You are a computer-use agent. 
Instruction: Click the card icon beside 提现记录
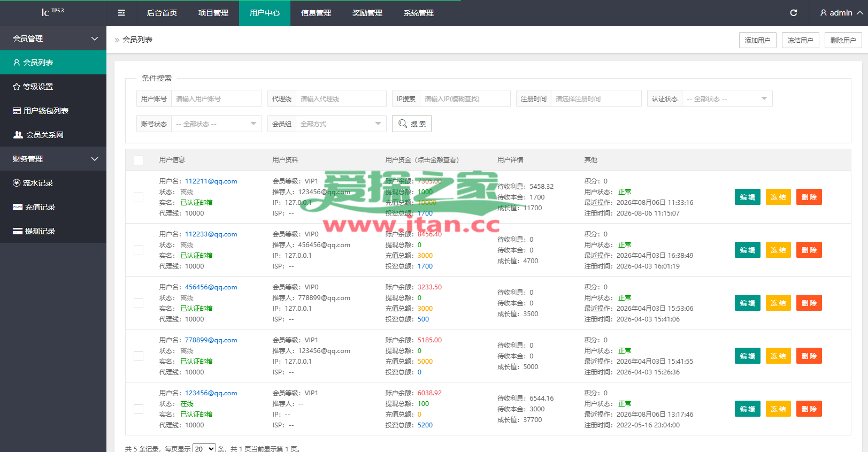[x=18, y=231]
